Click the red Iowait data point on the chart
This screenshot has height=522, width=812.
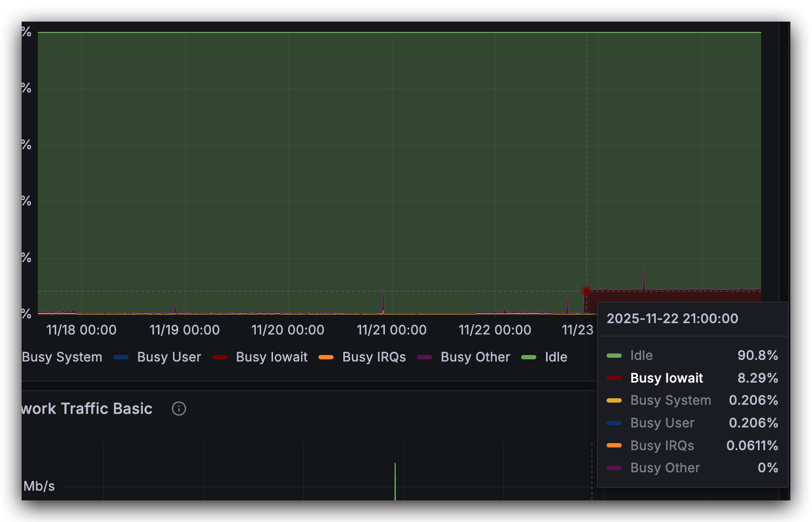586,291
